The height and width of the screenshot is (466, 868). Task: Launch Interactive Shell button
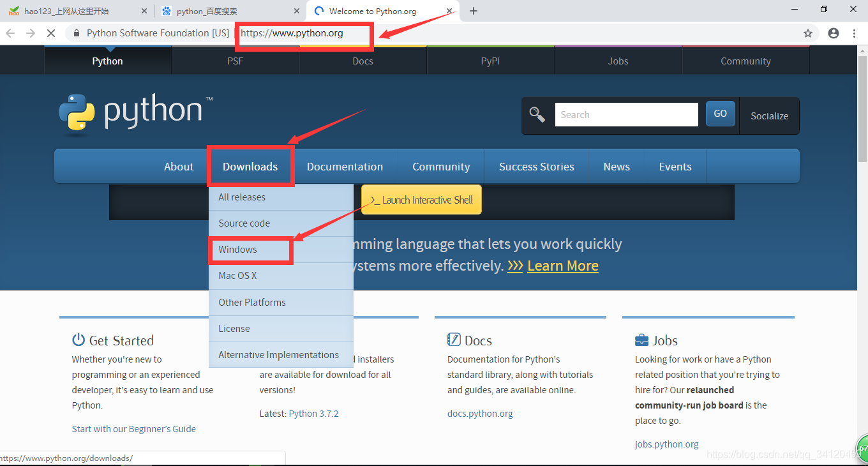click(421, 200)
